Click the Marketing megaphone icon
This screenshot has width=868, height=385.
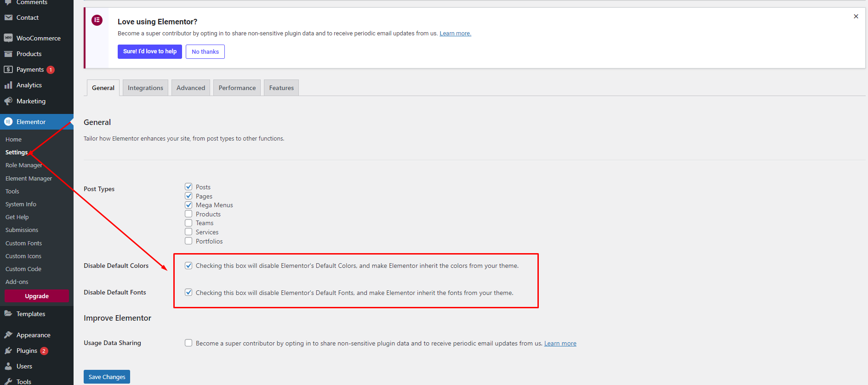[8, 101]
